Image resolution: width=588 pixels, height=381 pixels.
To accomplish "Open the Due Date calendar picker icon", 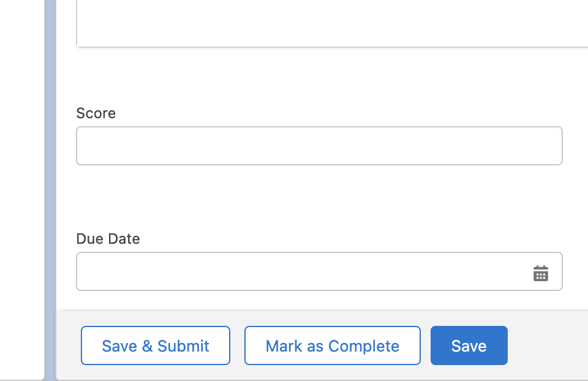I will (540, 273).
